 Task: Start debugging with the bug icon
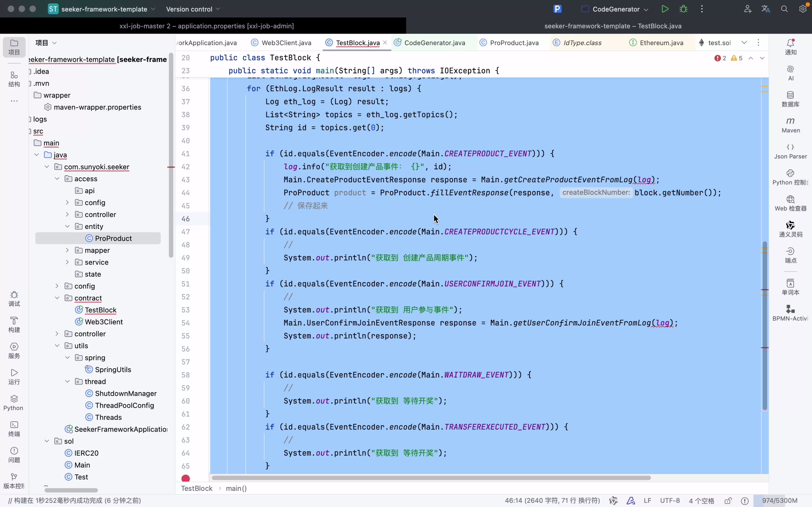click(x=683, y=9)
